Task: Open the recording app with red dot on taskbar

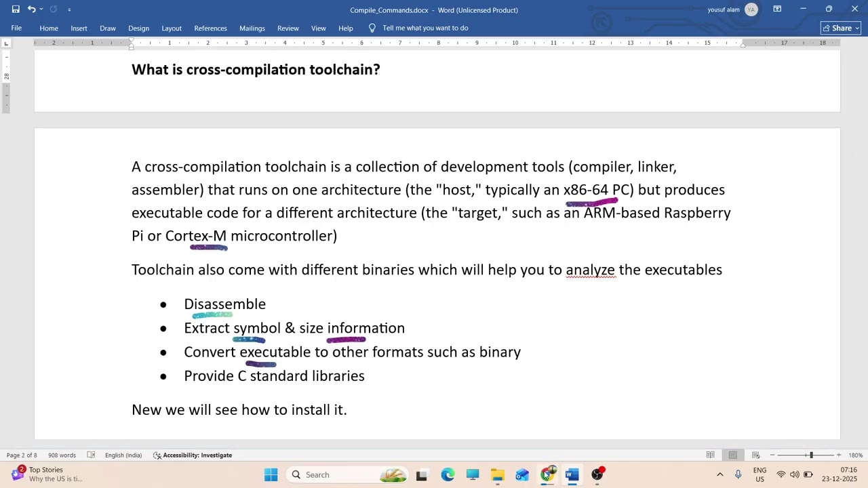Action: pos(597,474)
